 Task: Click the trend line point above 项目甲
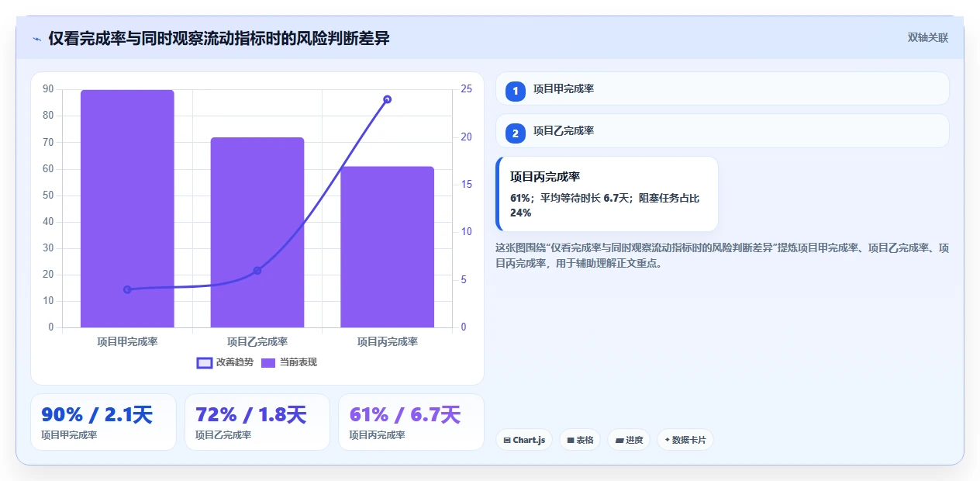point(127,289)
